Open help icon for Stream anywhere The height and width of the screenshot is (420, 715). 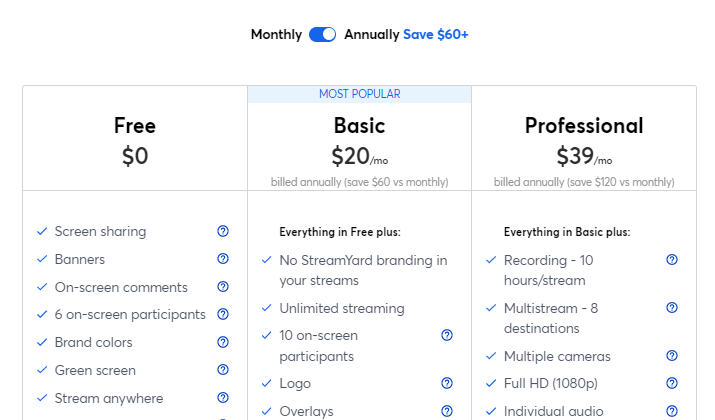tap(223, 398)
